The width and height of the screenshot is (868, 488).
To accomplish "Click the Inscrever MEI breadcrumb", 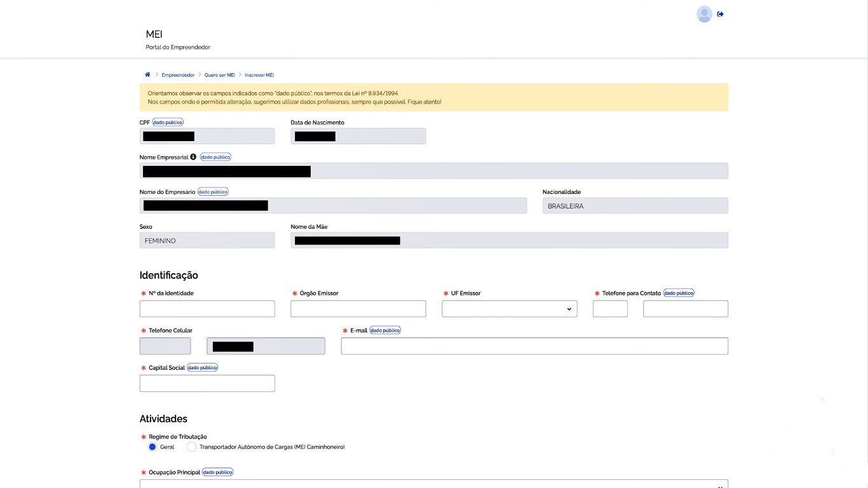I will [259, 75].
